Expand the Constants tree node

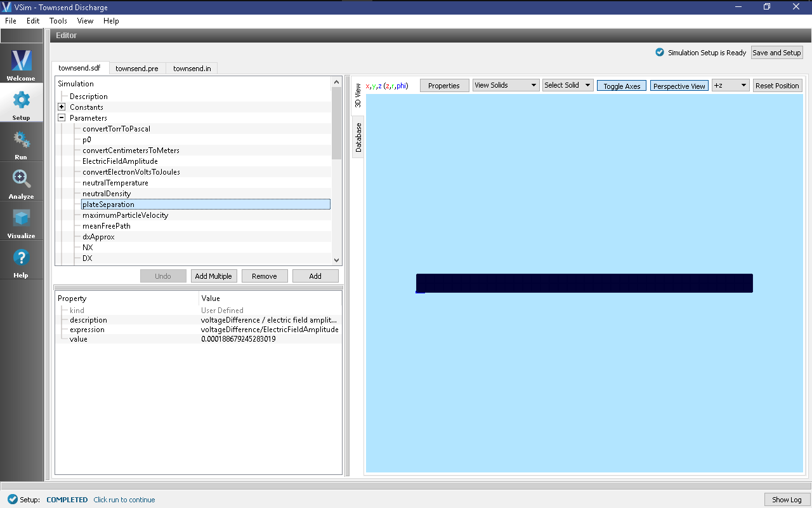62,107
